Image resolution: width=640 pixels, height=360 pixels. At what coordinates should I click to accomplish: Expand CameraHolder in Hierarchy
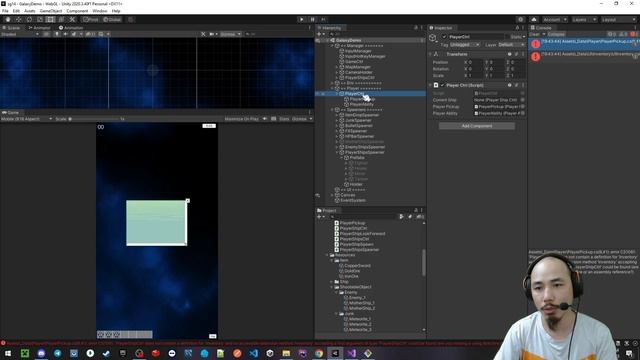point(337,72)
